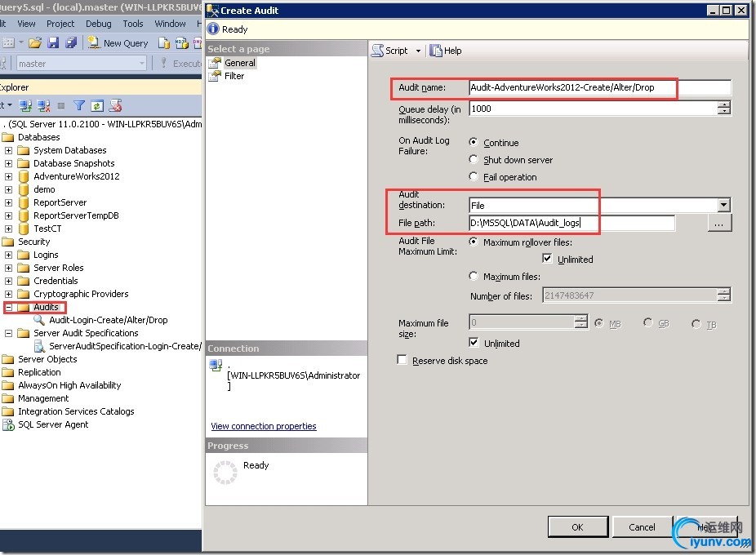Screen dimensions: 756x555
Task: Click the File path text field
Action: (x=571, y=223)
